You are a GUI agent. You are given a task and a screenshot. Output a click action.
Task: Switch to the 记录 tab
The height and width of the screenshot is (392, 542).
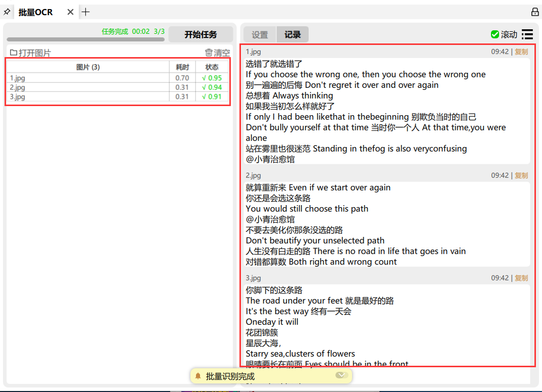[x=292, y=34]
